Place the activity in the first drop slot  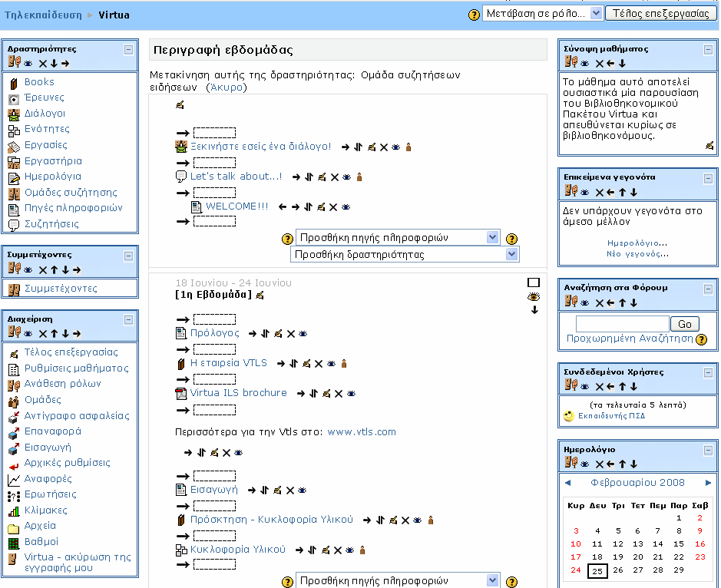(214, 133)
